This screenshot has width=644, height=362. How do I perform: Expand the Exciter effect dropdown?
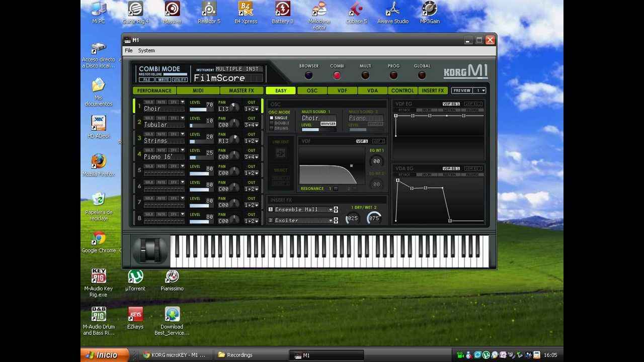click(331, 221)
